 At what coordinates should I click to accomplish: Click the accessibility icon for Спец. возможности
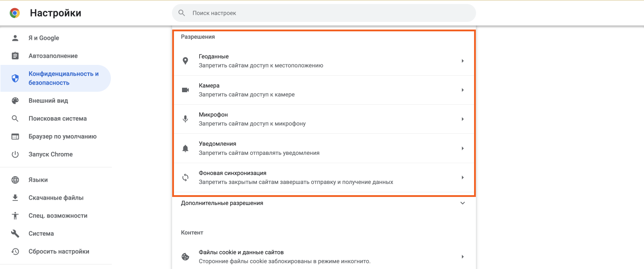[16, 215]
